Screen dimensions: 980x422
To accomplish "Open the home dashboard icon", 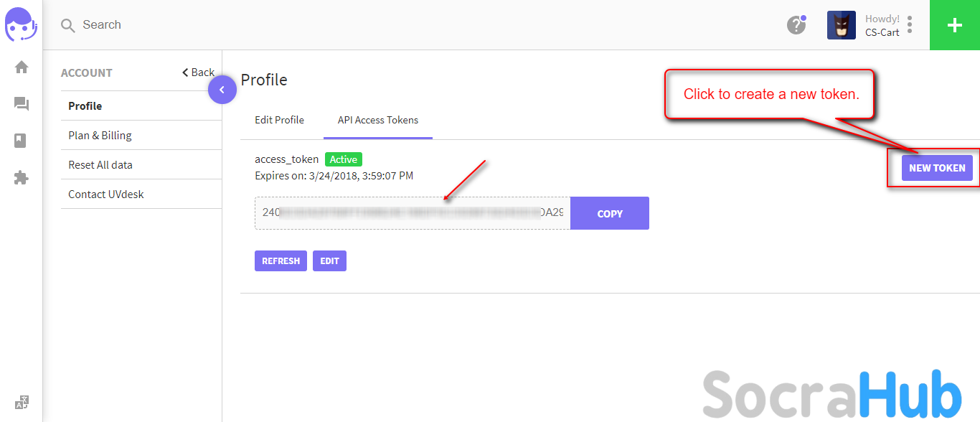I will point(22,67).
